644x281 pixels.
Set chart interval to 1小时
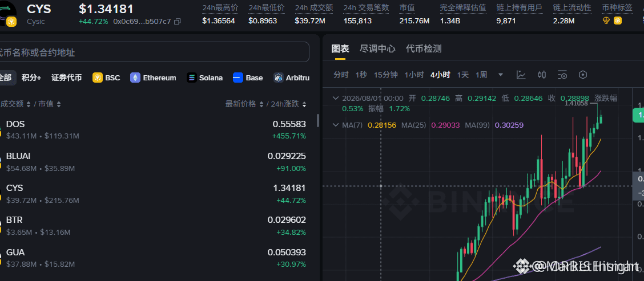click(x=414, y=75)
